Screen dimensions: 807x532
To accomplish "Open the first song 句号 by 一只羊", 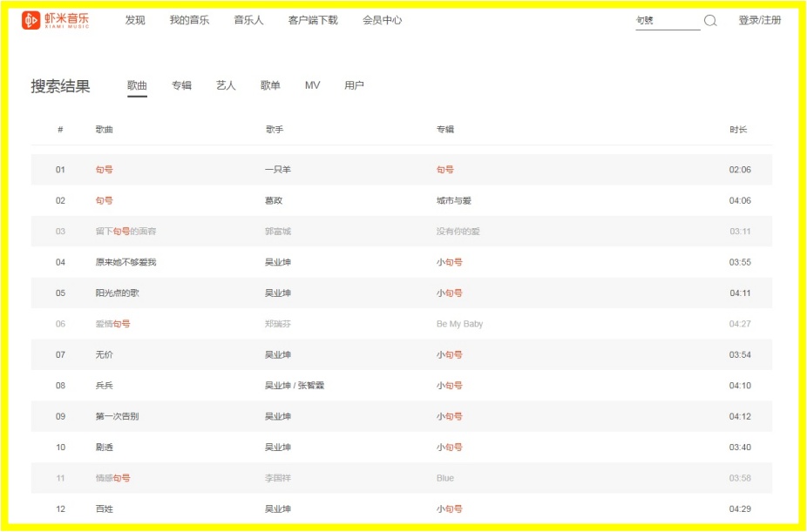I will tap(105, 170).
